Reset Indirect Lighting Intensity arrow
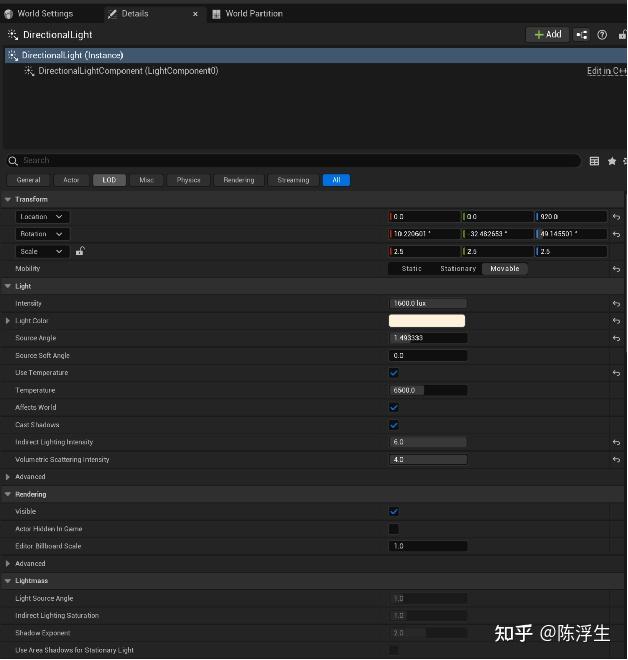 coord(617,442)
